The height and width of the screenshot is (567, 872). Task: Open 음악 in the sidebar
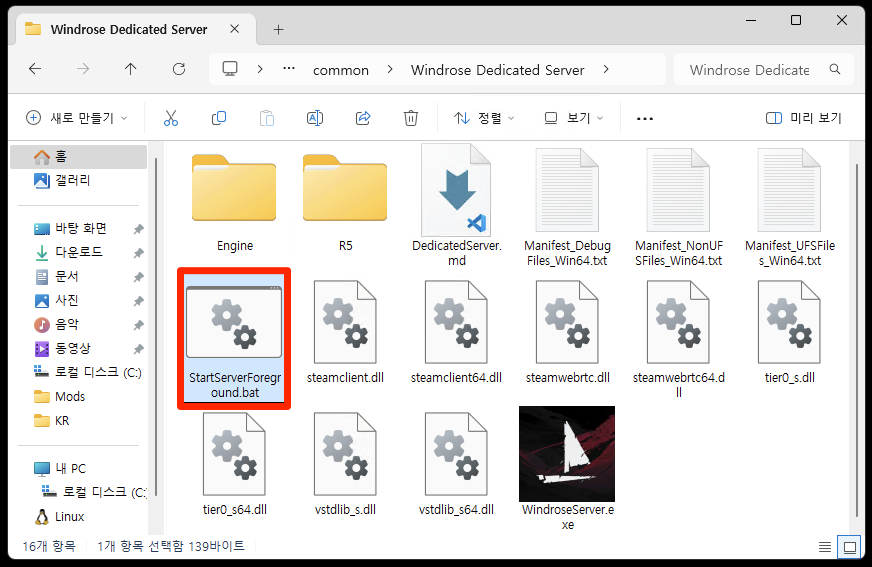[x=78, y=325]
